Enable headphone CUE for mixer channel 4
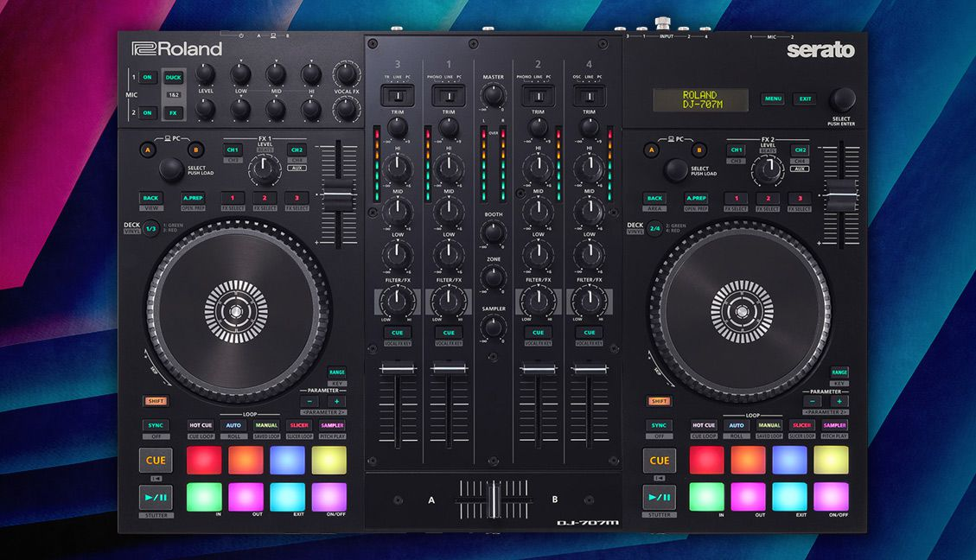976x560 pixels. (590, 332)
